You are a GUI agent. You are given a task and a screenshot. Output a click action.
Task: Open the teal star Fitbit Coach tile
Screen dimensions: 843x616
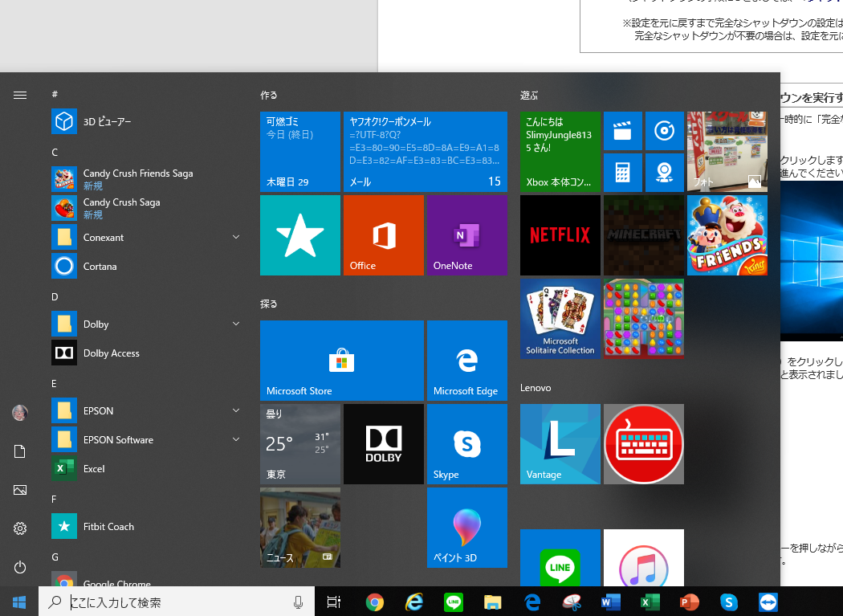(300, 235)
